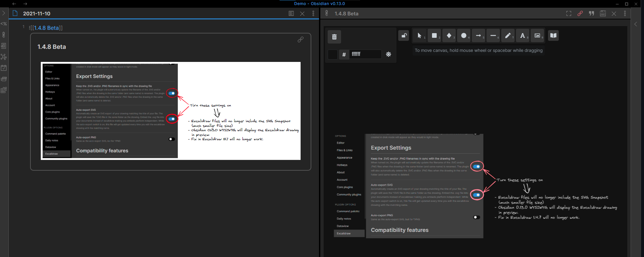
Task: Follow the [[1.4.8 Beta]] link in editor
Action: click(x=46, y=28)
